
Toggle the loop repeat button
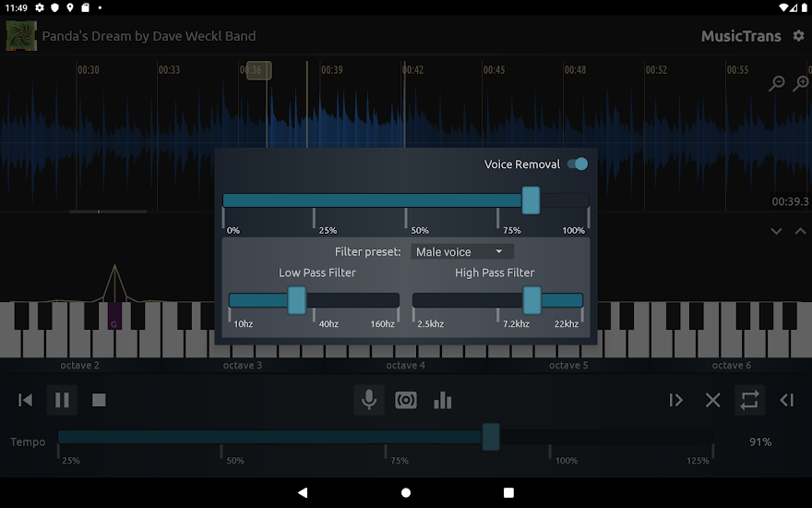749,400
